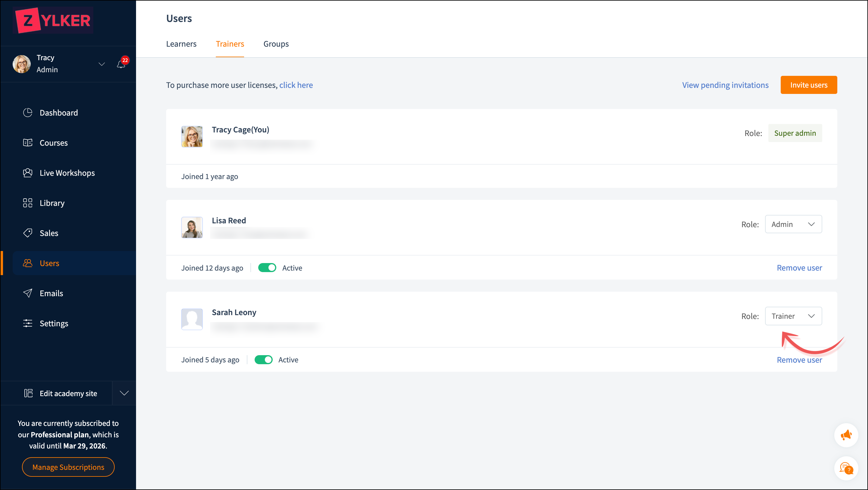Open View pending invitations link
The width and height of the screenshot is (868, 490).
click(725, 85)
